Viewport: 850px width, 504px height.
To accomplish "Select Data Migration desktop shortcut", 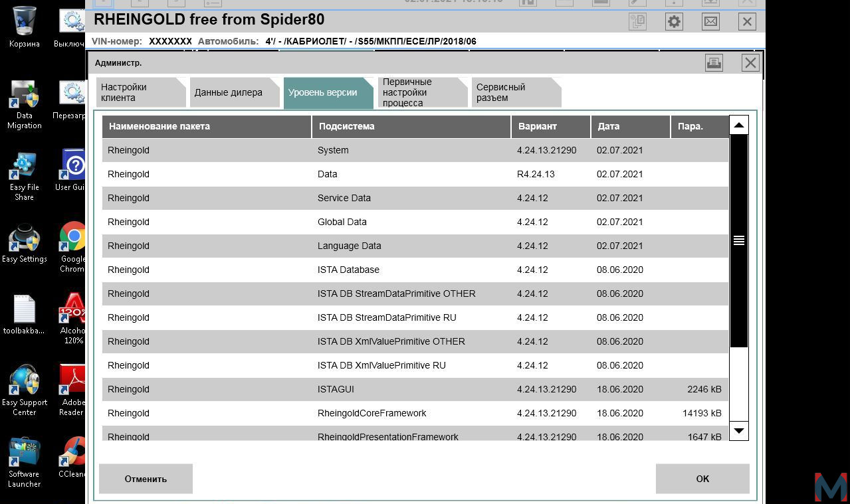I will (x=25, y=105).
